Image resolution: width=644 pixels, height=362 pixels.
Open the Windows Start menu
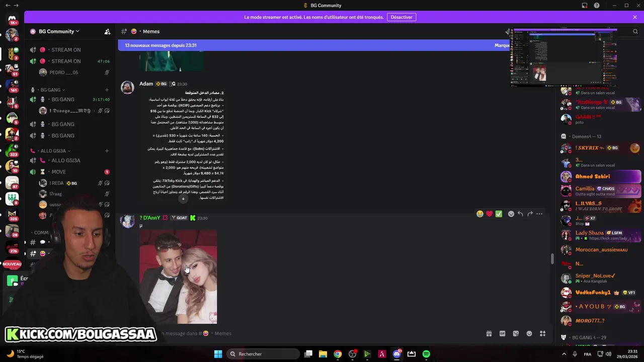click(x=218, y=354)
